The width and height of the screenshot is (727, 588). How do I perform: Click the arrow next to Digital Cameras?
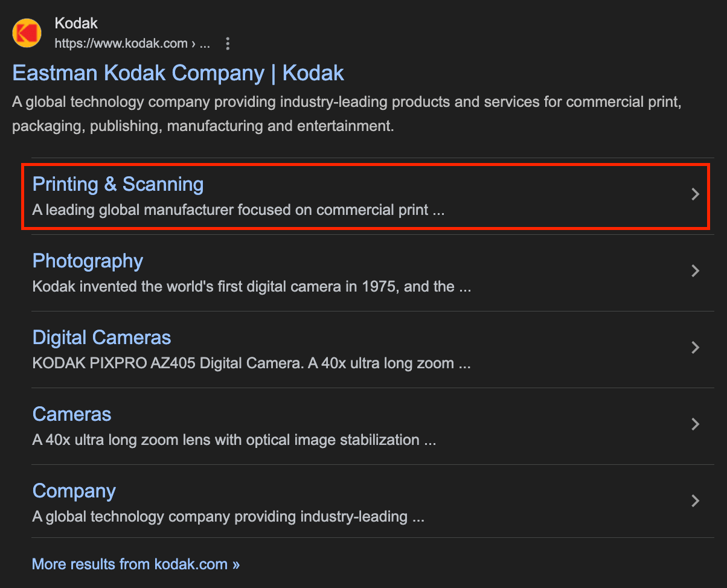[695, 347]
